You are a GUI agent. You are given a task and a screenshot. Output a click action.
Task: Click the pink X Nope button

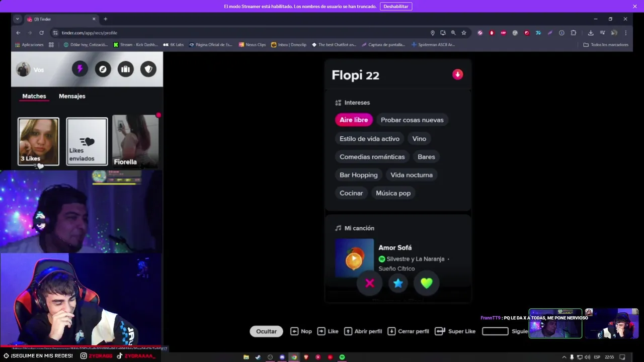tap(370, 283)
